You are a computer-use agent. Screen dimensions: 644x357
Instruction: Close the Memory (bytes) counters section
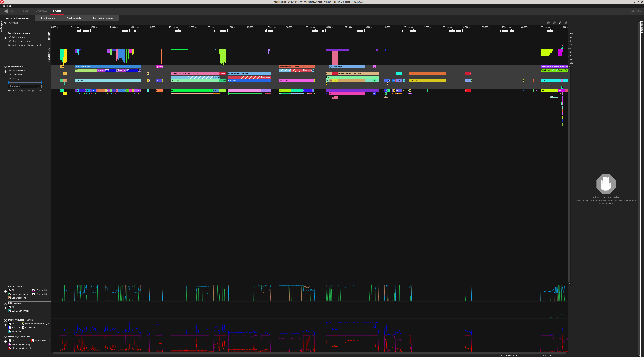6,320
